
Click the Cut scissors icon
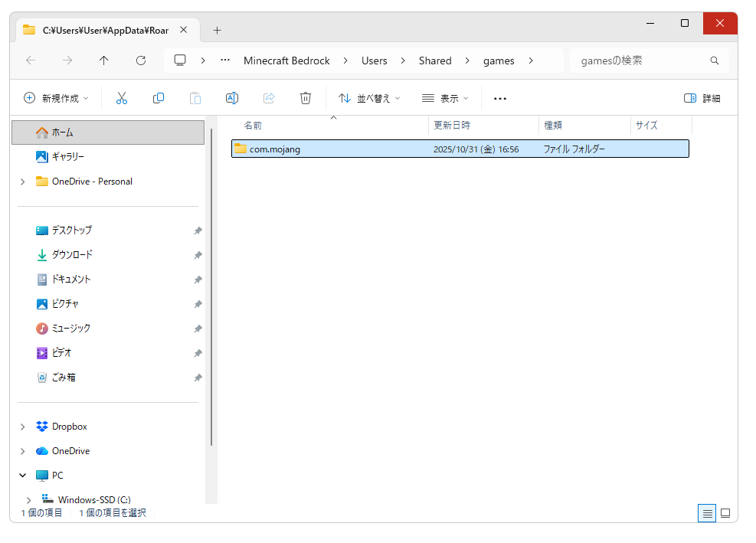pyautogui.click(x=122, y=98)
